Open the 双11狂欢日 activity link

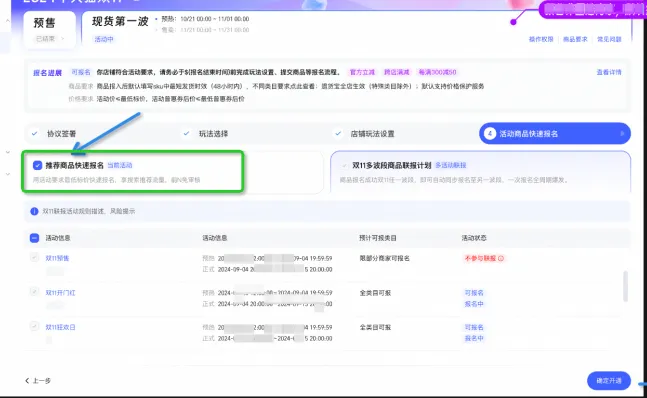60,327
